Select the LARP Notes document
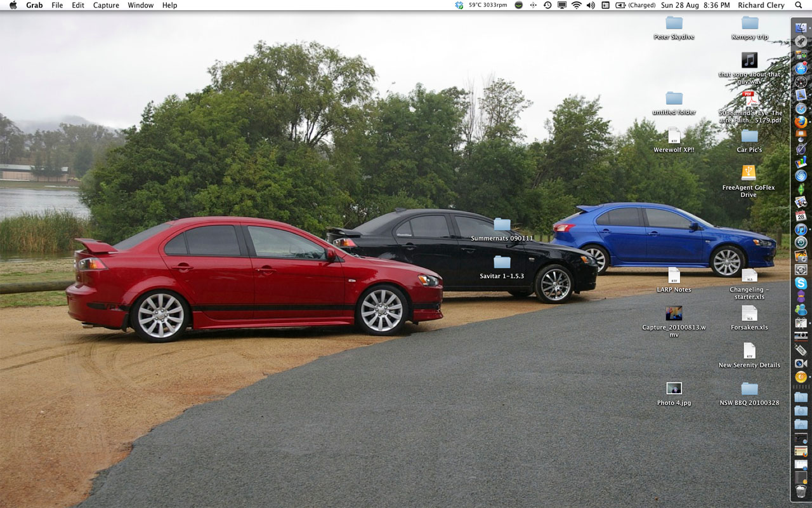812x508 pixels. pos(674,275)
